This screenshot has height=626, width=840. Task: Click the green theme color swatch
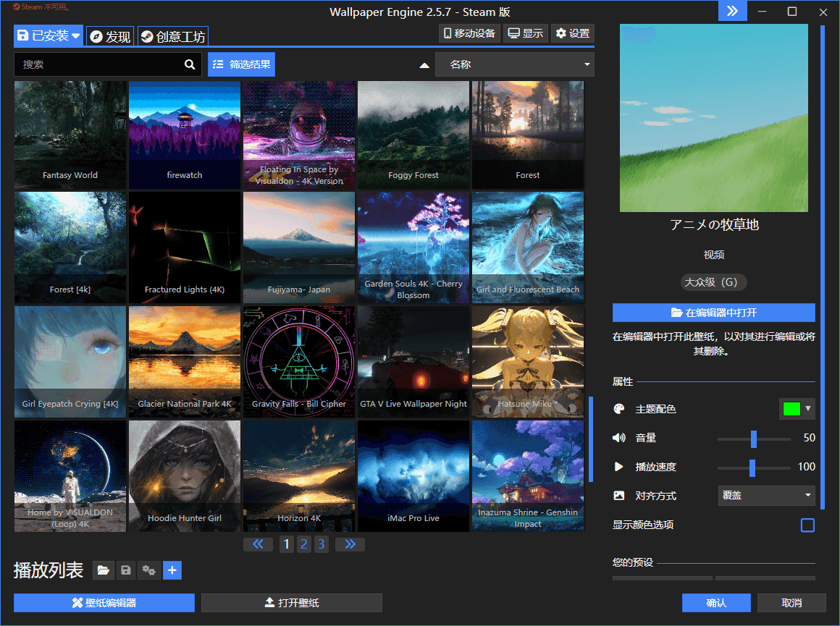(x=791, y=409)
